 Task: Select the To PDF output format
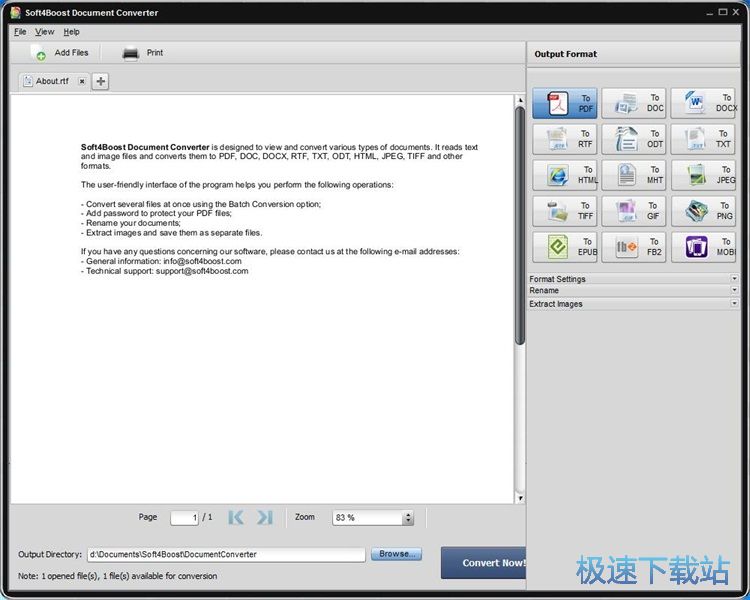coord(564,103)
